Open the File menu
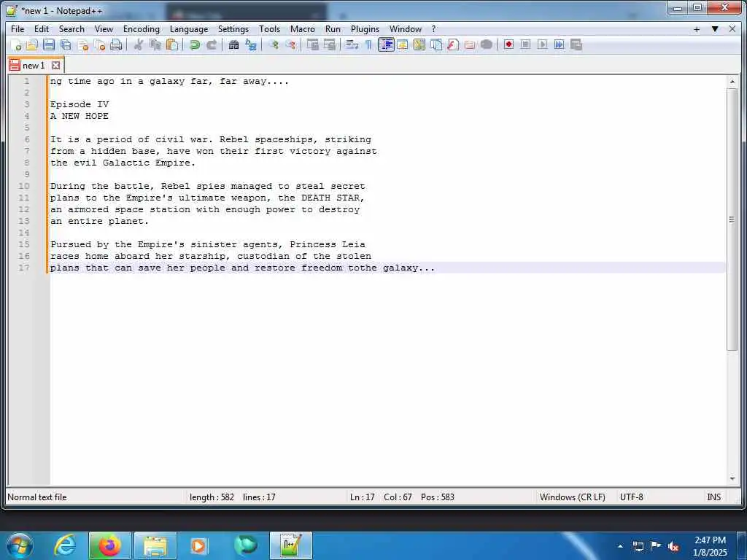 pos(18,29)
